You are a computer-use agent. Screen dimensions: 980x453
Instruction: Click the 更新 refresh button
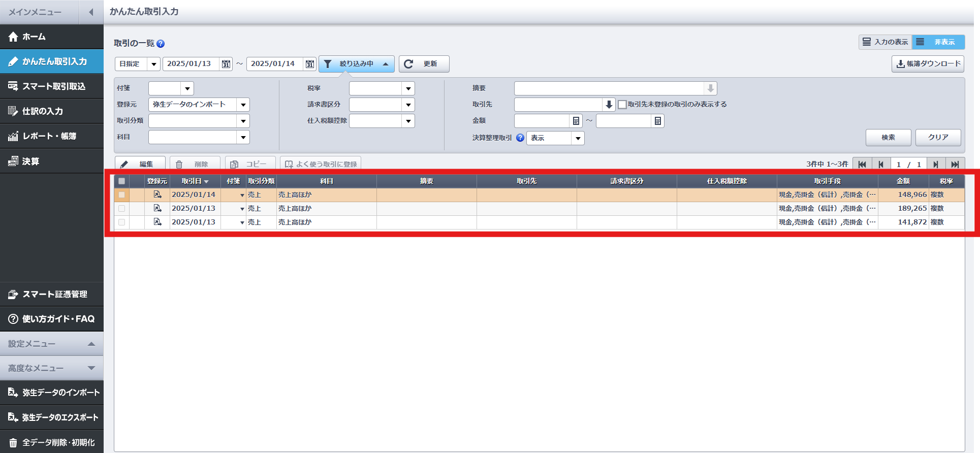click(424, 64)
